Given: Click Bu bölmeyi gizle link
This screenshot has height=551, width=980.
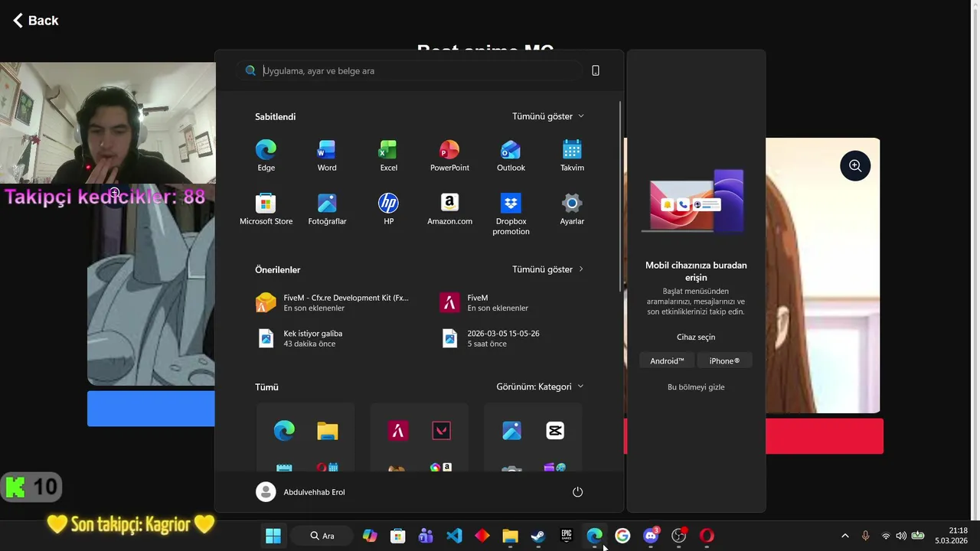Looking at the screenshot, I should click(696, 387).
